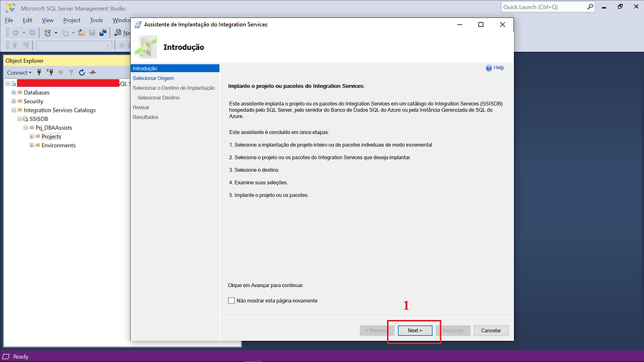Click the < Previous button
644x362 pixels.
pos(377,330)
